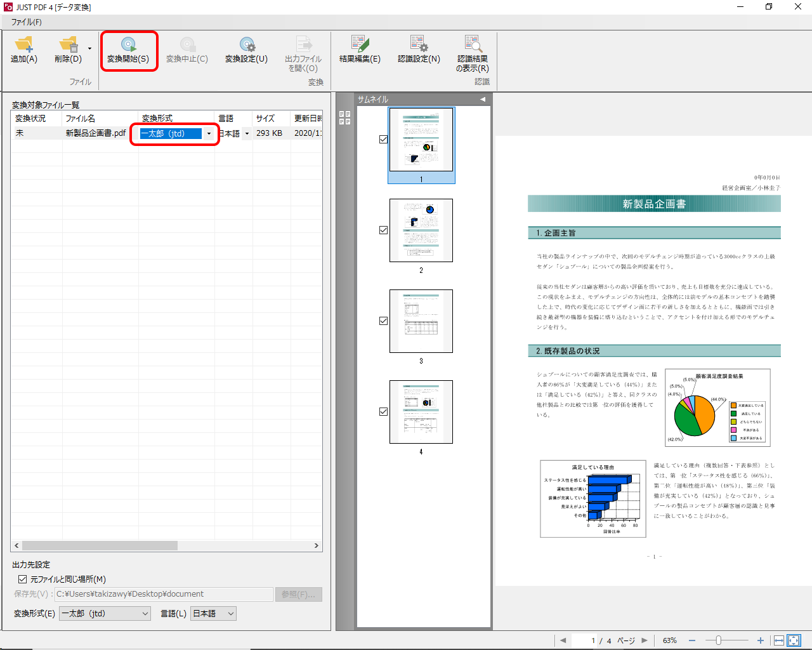This screenshot has height=650, width=812.
Task: Select page 4 thumbnail
Action: (421, 412)
